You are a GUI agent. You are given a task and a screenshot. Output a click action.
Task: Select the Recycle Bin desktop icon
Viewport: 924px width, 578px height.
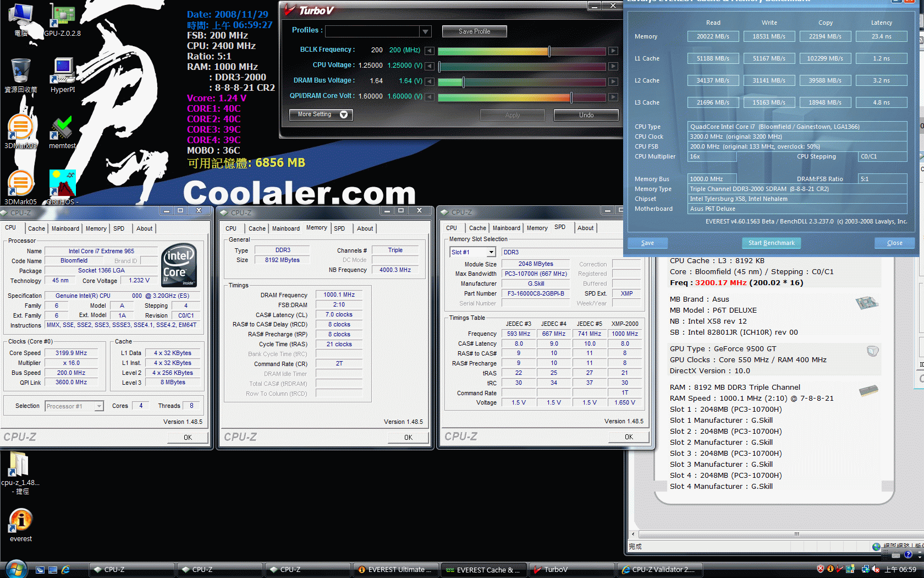[21, 76]
